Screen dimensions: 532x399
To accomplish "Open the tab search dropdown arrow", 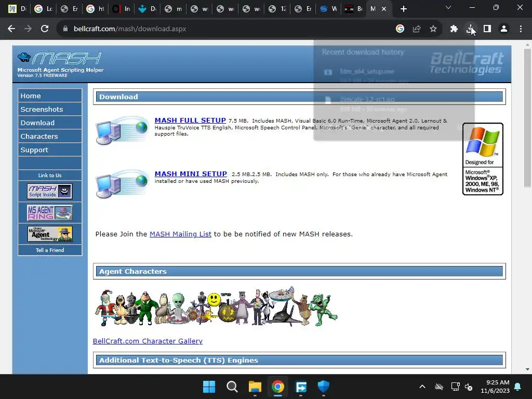I will tap(448, 7).
